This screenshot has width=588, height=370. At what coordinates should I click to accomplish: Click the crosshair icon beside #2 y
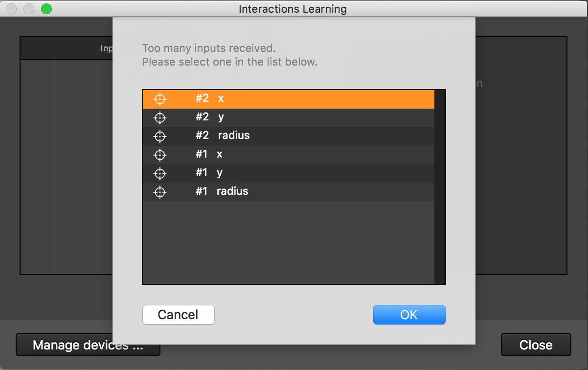(x=160, y=117)
